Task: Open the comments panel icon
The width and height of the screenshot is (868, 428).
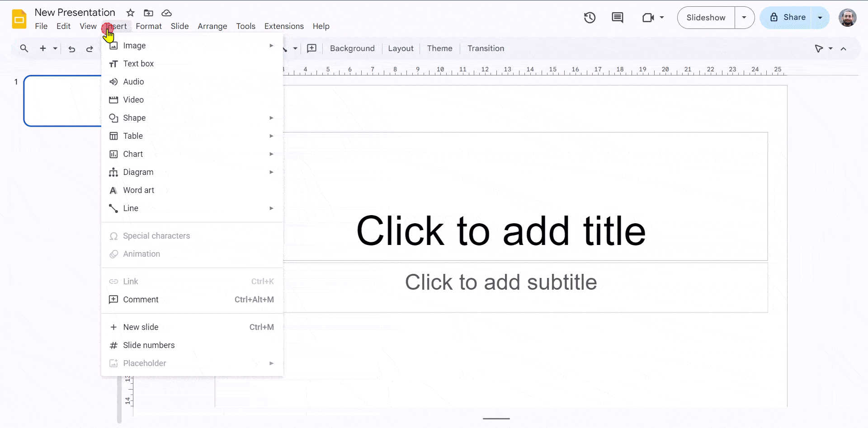Action: coord(617,18)
